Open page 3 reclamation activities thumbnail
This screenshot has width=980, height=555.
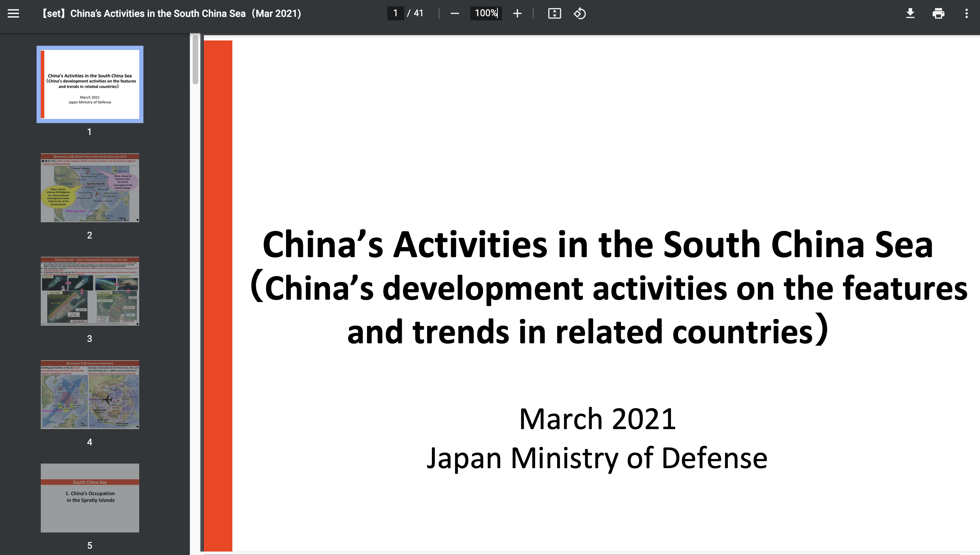click(x=90, y=291)
